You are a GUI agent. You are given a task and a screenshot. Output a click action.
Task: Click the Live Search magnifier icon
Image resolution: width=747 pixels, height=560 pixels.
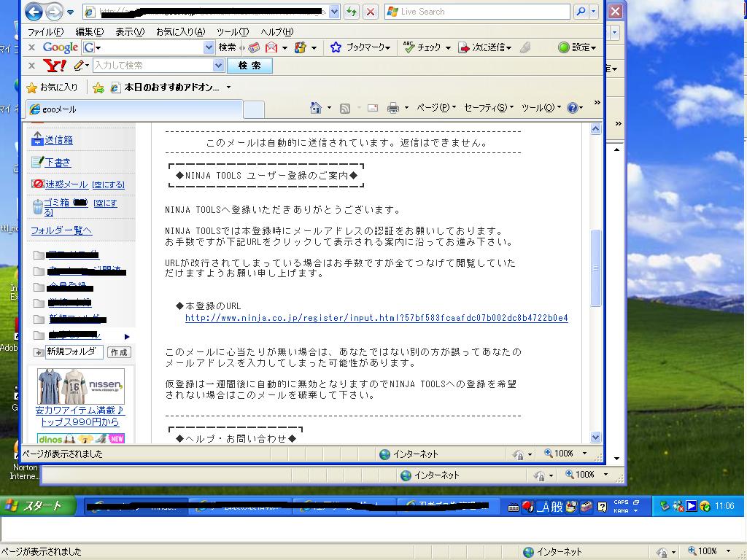[581, 12]
